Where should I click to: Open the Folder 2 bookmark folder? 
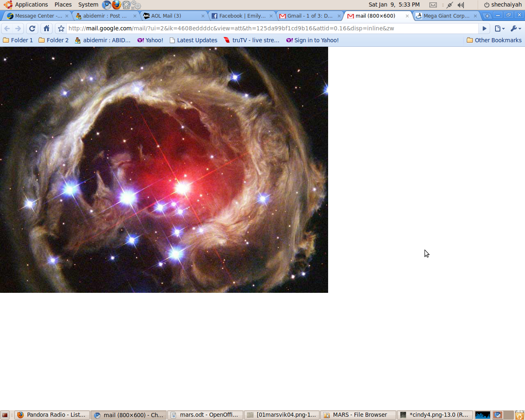click(54, 40)
